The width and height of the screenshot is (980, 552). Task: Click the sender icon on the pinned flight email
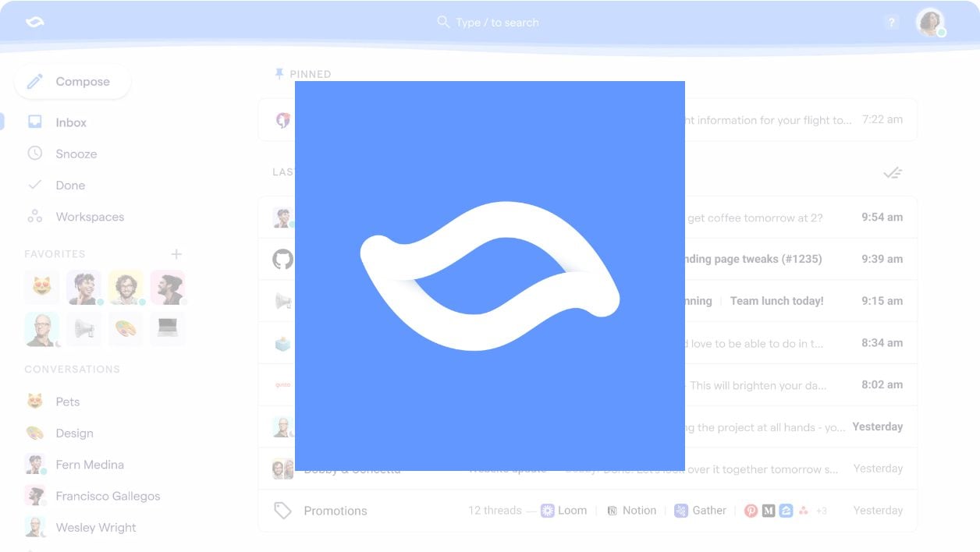pos(282,120)
